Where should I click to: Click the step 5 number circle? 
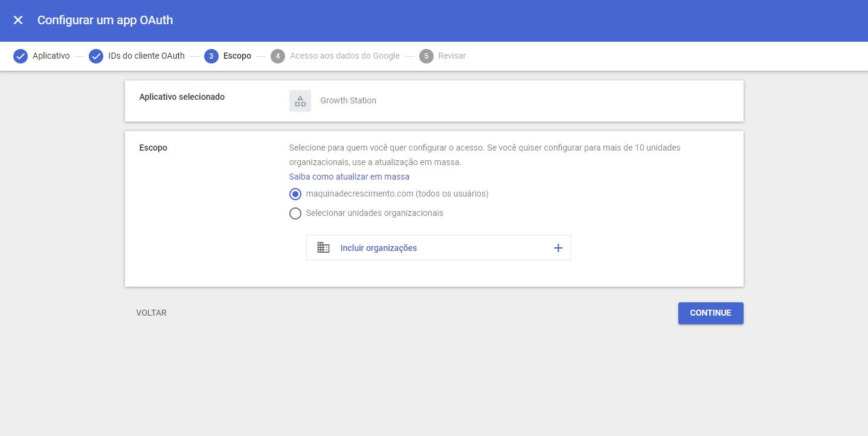tap(426, 56)
